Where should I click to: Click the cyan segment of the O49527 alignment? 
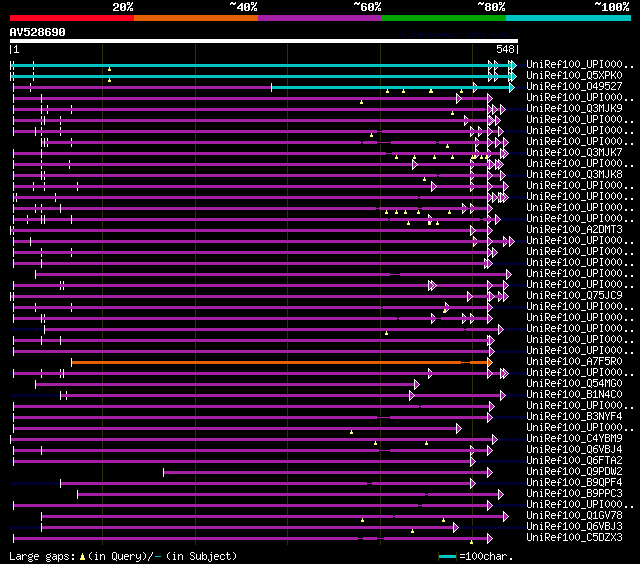point(393,87)
